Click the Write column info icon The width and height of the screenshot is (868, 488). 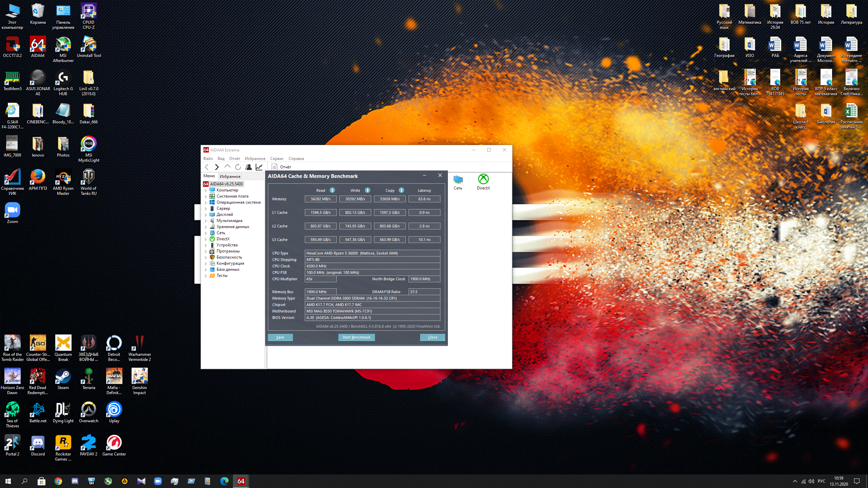click(368, 190)
